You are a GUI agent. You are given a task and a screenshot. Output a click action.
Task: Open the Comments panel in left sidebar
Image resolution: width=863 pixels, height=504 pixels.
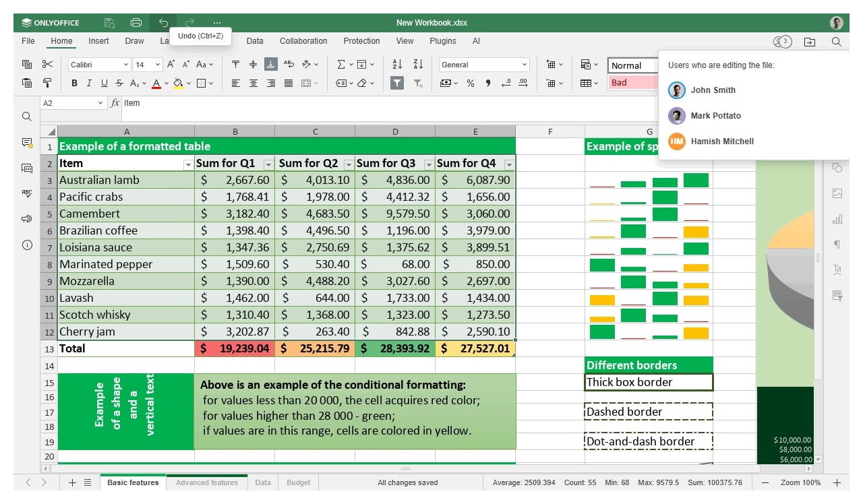[x=27, y=143]
